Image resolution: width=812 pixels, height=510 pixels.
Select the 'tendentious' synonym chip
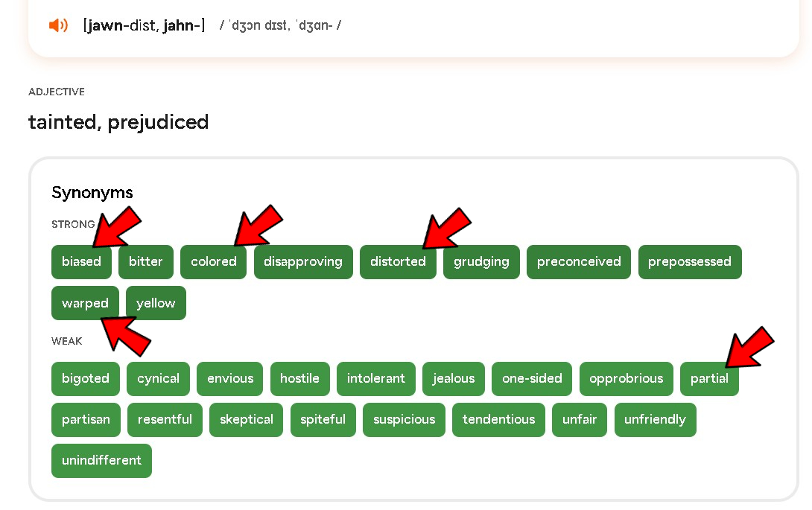pos(498,419)
